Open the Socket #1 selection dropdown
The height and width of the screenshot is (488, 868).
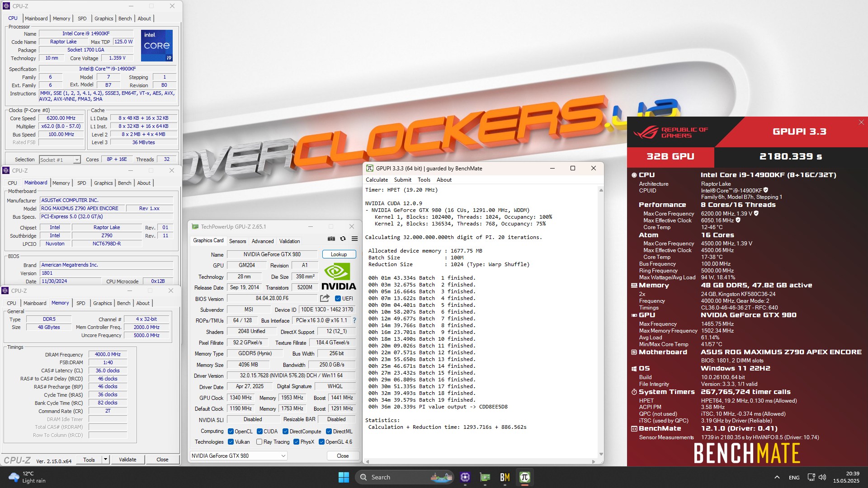pos(59,160)
